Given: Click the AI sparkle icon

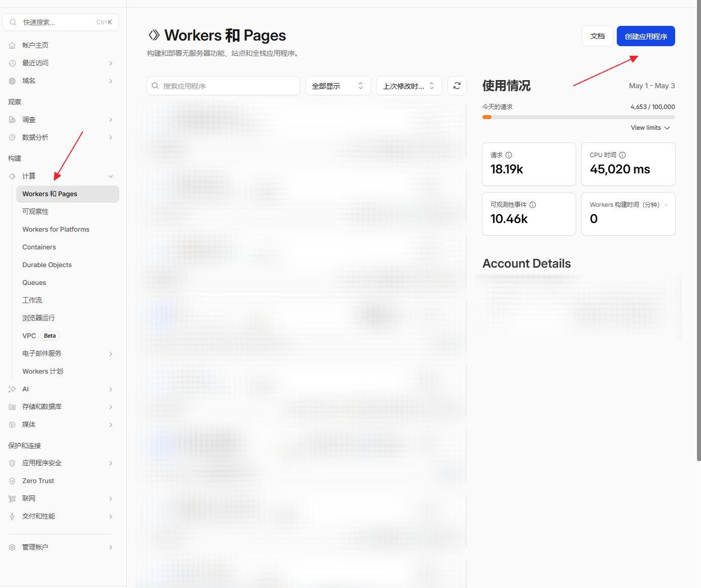Looking at the screenshot, I should point(12,389).
